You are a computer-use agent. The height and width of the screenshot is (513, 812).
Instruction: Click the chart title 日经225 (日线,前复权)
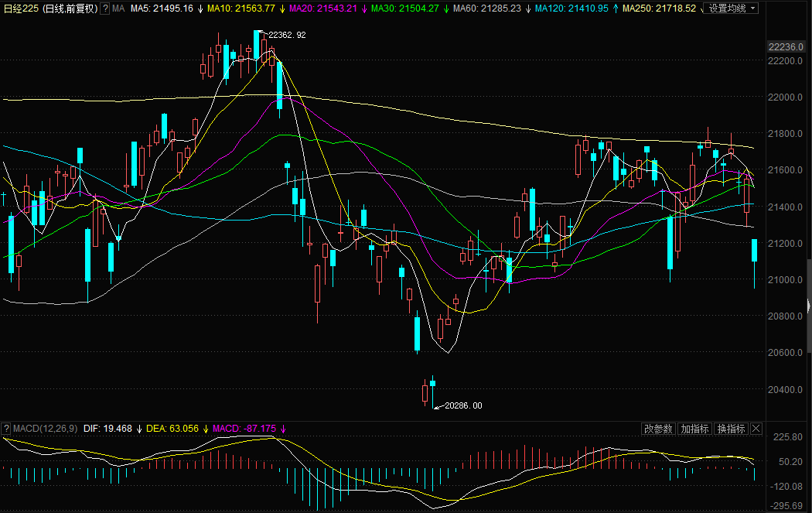pyautogui.click(x=51, y=9)
